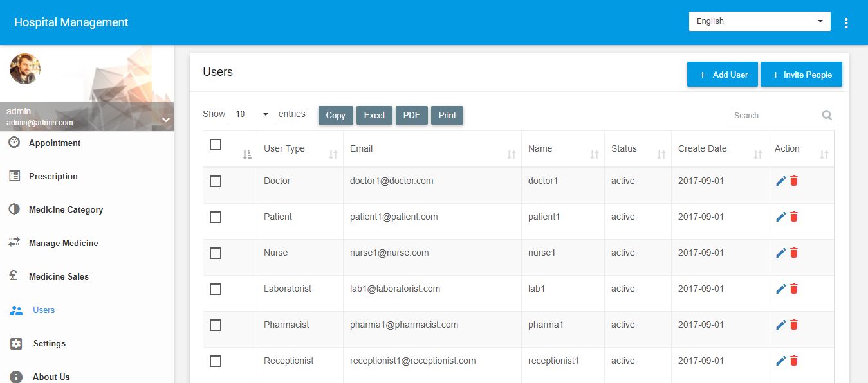
Task: Delete the receptionist1 user with trash icon
Action: pos(794,361)
